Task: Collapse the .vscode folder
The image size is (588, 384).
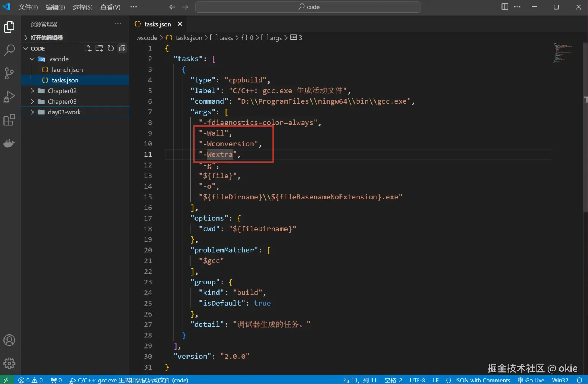Action: tap(32, 59)
